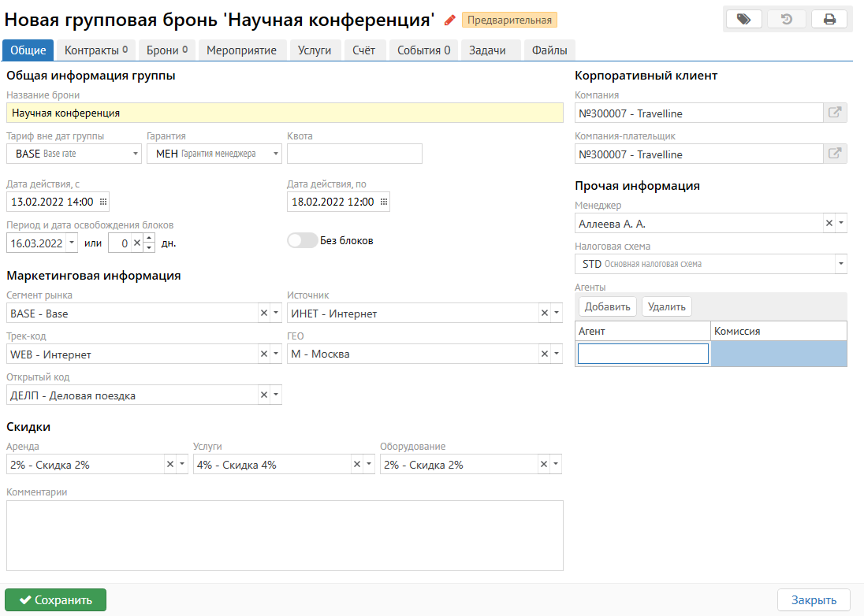Switch to the Мероприятие tab
Image resolution: width=864 pixels, height=616 pixels.
tap(241, 50)
